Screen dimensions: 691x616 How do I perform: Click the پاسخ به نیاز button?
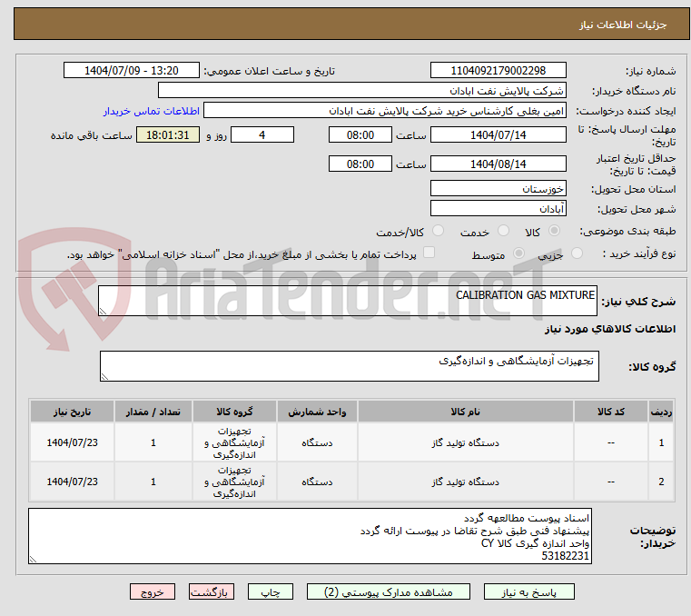(528, 591)
